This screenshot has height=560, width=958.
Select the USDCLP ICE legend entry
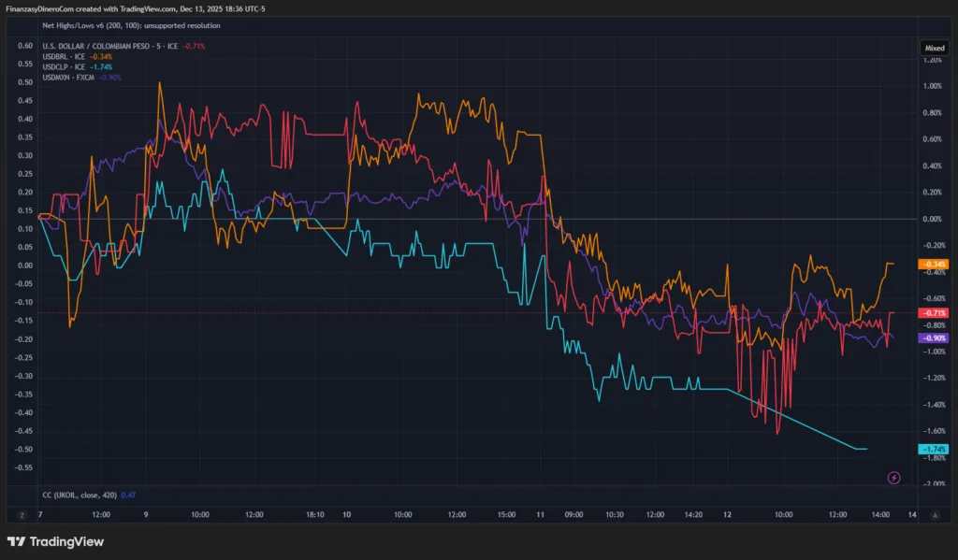tap(65, 66)
